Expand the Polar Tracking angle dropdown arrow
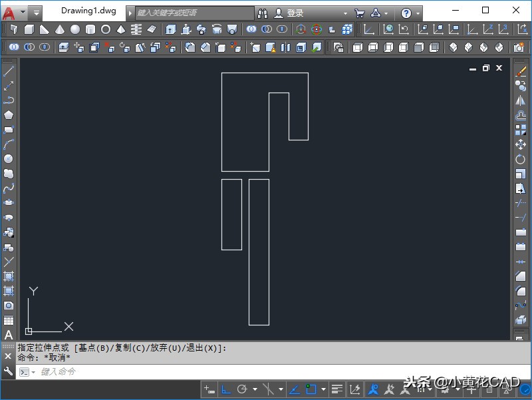 click(x=255, y=389)
